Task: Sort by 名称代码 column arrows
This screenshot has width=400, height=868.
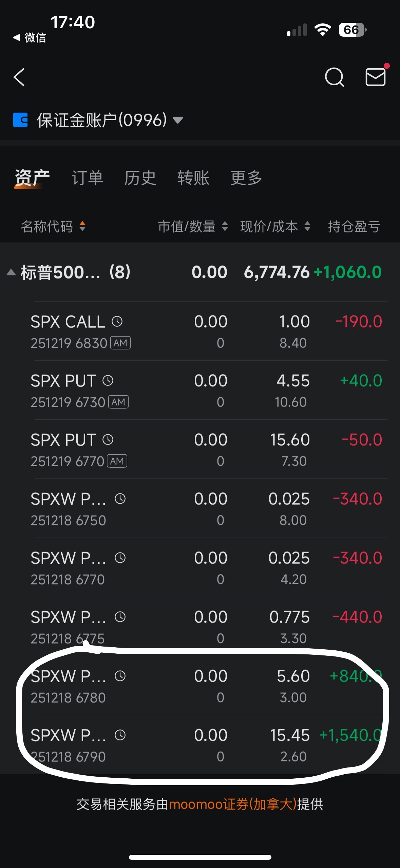Action: tap(82, 226)
